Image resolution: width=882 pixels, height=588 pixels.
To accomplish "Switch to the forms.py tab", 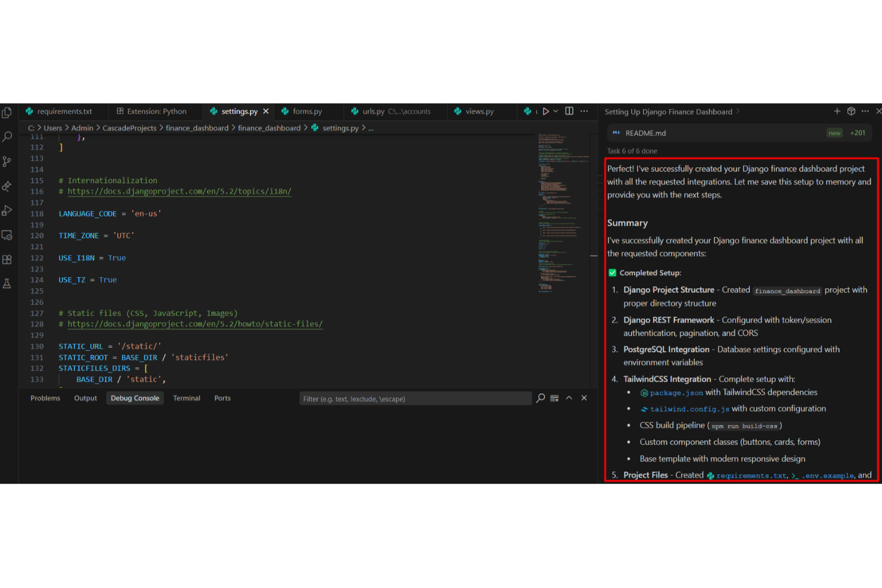I will tap(307, 111).
